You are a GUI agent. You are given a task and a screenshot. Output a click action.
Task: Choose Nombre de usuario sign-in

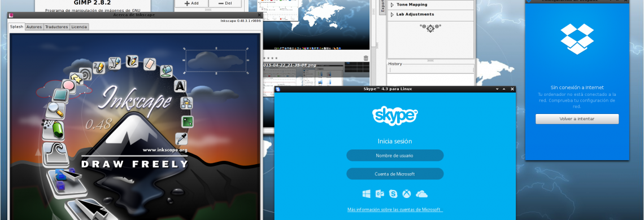395,156
